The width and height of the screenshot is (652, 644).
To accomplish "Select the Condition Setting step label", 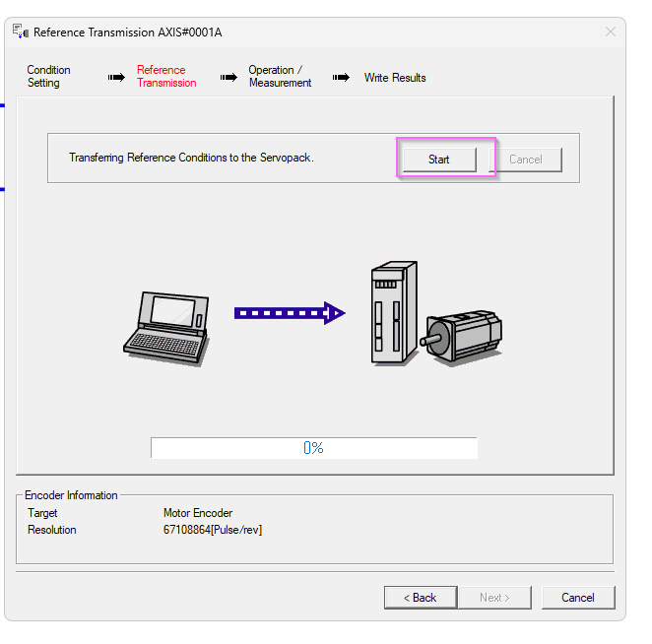I will click(48, 77).
